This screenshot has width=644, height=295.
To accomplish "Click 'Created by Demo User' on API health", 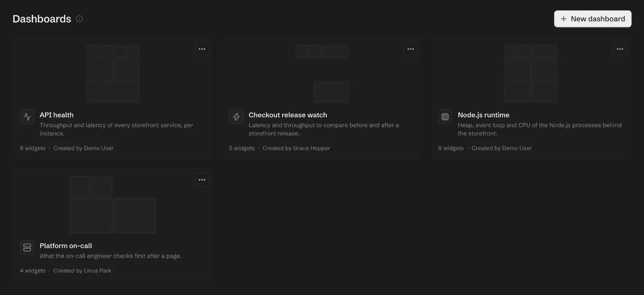I will (83, 148).
